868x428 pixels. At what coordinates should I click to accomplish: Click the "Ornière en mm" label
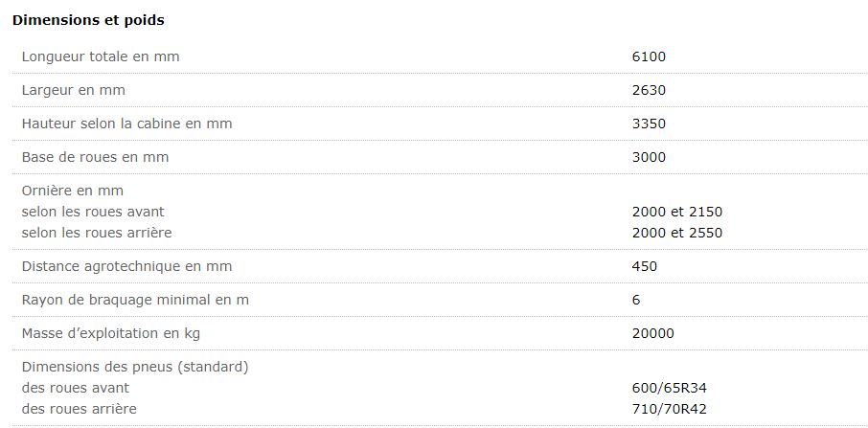tap(73, 191)
